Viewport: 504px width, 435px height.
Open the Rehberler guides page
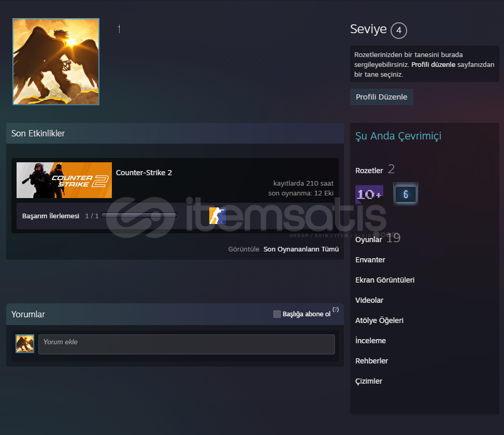(x=371, y=361)
